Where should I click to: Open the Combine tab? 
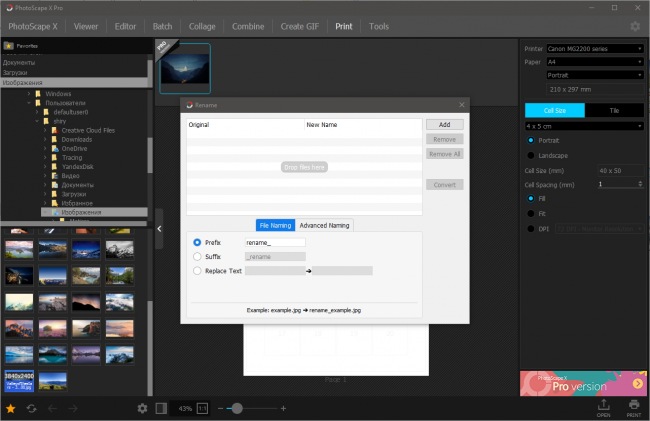(x=248, y=27)
